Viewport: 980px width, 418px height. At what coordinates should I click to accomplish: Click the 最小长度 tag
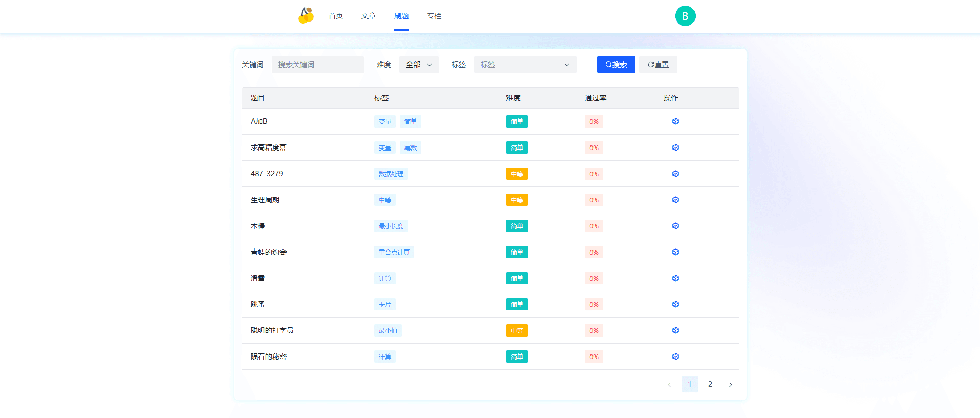coord(391,226)
